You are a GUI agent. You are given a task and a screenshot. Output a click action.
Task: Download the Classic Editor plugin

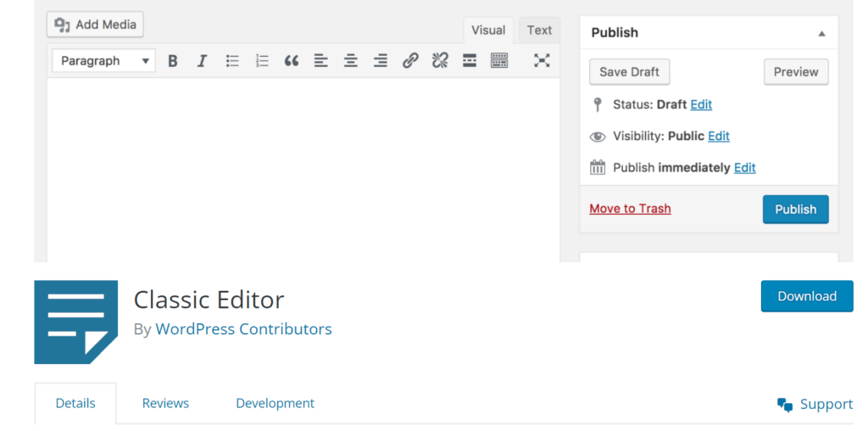pos(807,296)
